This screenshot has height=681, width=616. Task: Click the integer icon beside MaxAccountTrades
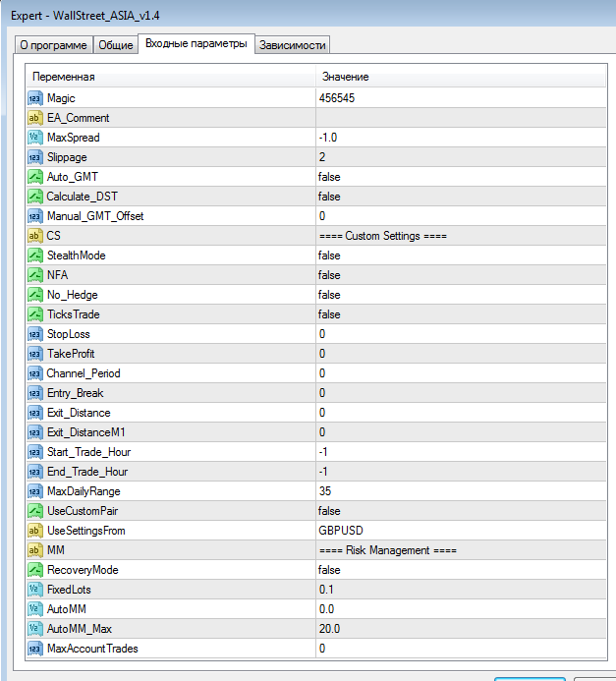(x=35, y=649)
